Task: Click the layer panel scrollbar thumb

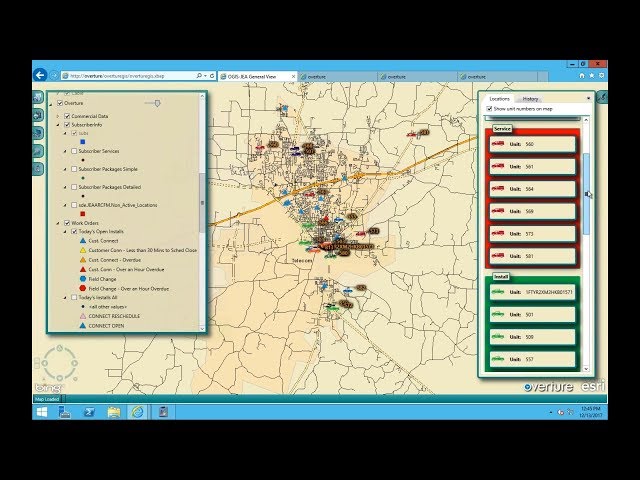Action: 202,203
